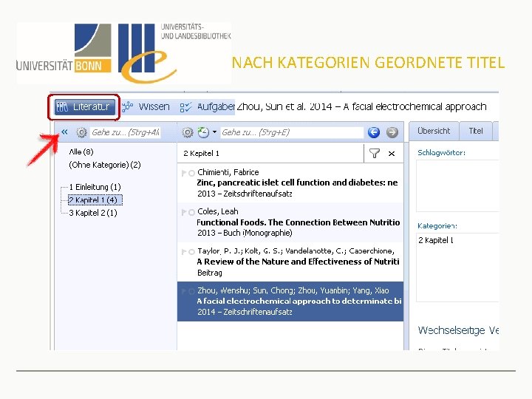Click the Gehe zu (Strg+E) search field
Image resolution: width=532 pixels, height=399 pixels.
[292, 132]
